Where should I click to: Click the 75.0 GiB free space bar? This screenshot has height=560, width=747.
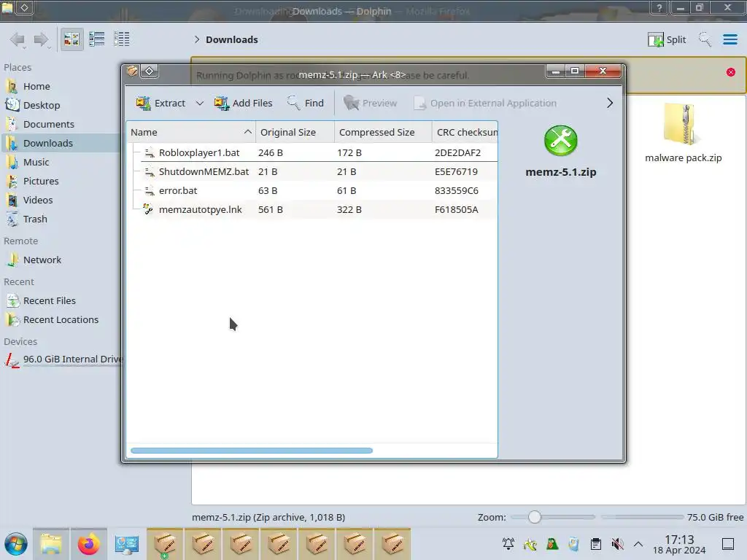point(642,517)
